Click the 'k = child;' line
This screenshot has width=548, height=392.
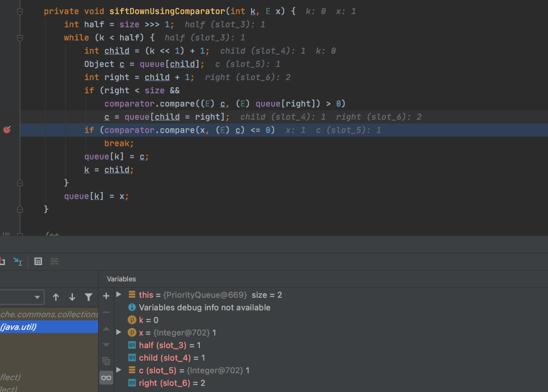[x=109, y=170]
